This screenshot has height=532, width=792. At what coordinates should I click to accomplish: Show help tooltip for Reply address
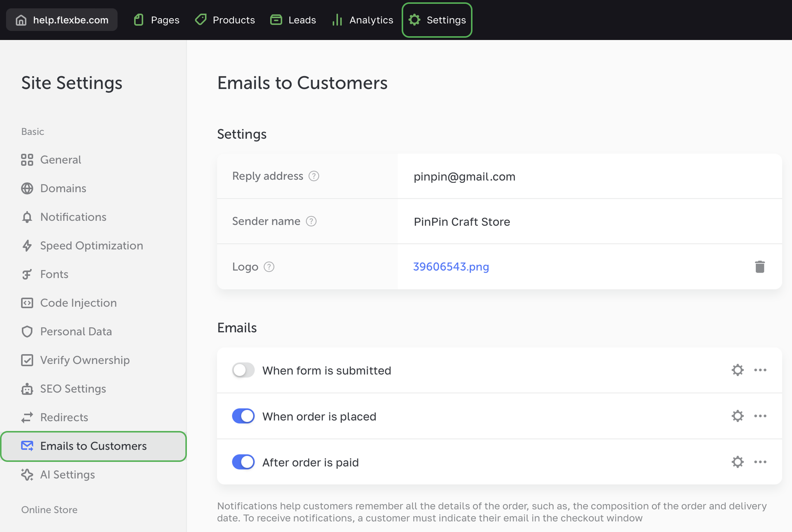tap(314, 176)
